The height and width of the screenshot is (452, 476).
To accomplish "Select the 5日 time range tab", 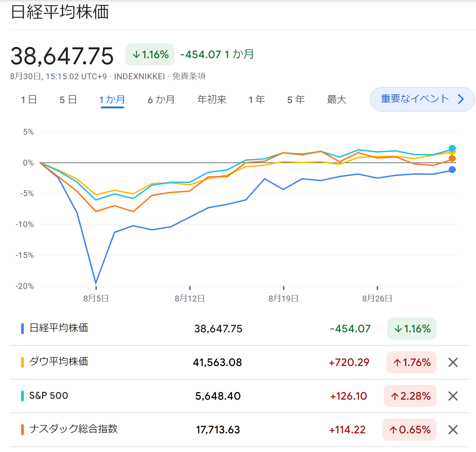I will coord(68,99).
